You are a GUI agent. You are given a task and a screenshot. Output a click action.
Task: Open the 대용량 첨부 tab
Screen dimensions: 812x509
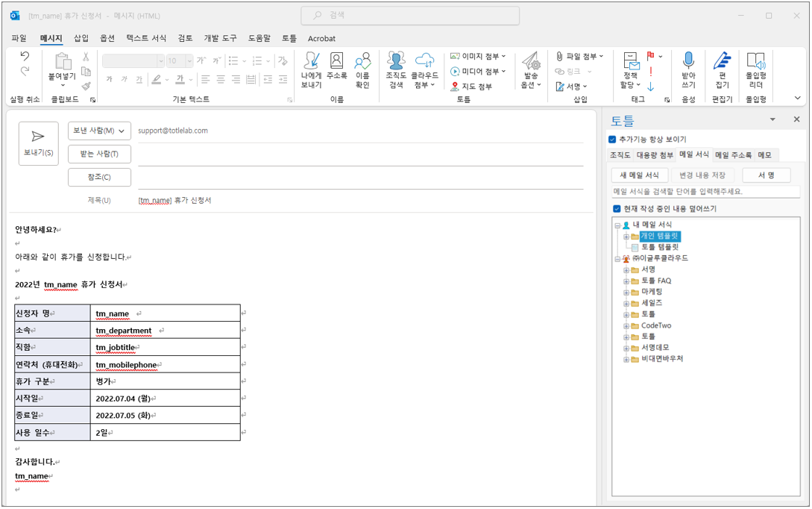click(655, 155)
